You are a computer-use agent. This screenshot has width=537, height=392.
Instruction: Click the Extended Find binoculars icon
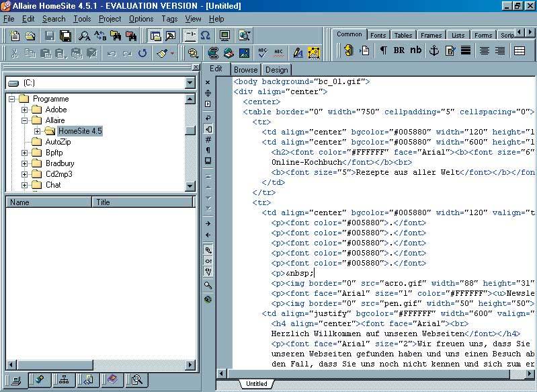point(116,36)
